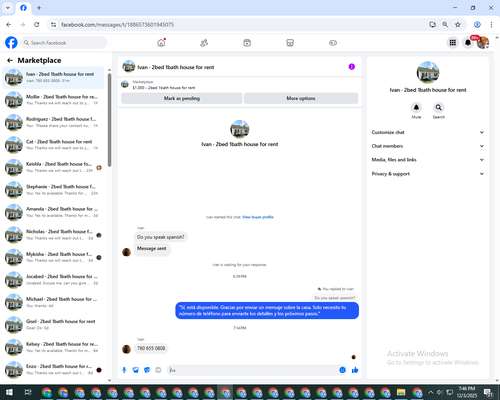The image size is (500, 400).
Task: Open the Amanda conversation
Action: 53,212
